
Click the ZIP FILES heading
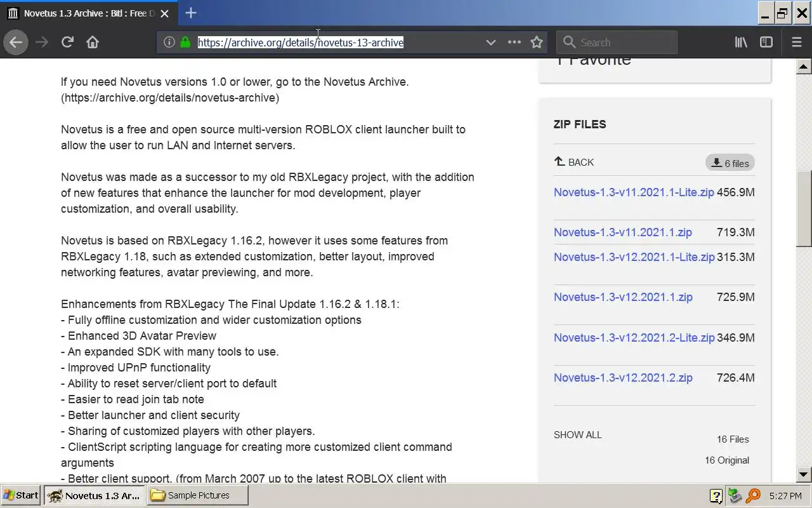click(x=580, y=124)
